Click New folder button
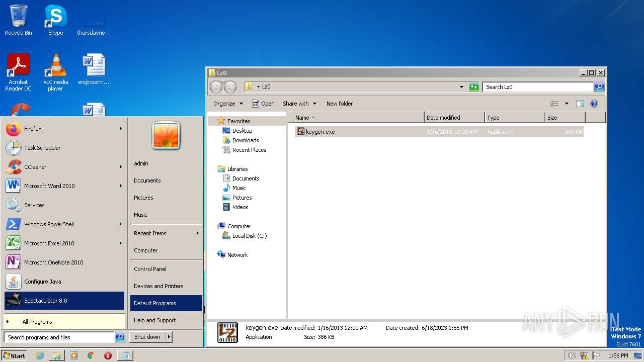Image resolution: width=644 pixels, height=362 pixels. click(x=340, y=104)
